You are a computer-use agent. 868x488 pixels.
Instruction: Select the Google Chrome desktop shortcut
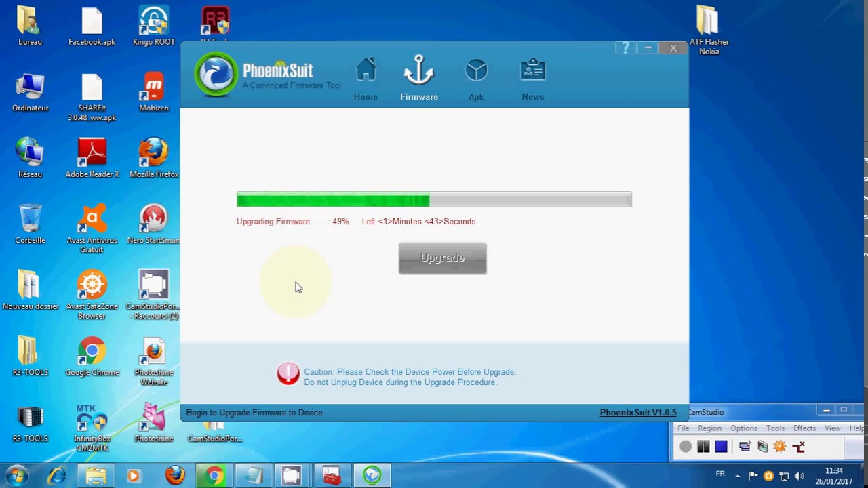[92, 357]
